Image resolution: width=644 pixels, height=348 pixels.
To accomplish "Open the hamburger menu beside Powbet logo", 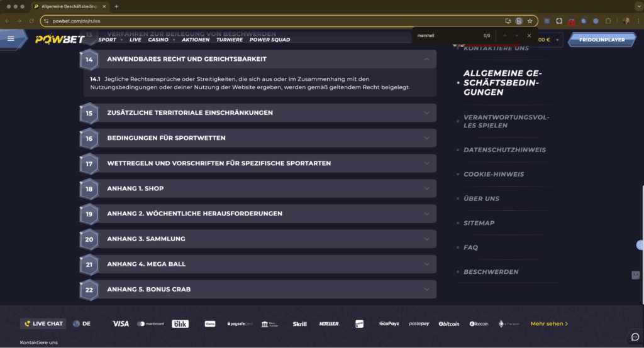I will click(x=11, y=38).
